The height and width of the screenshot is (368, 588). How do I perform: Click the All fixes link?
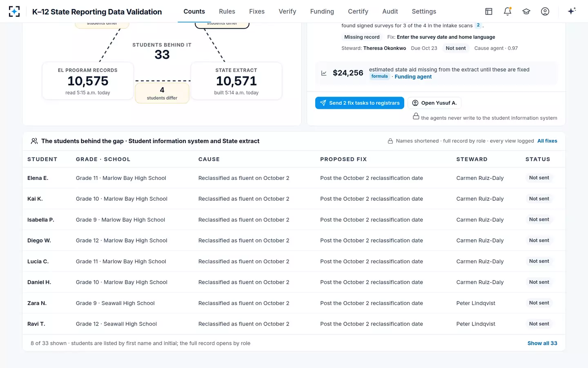pos(547,141)
